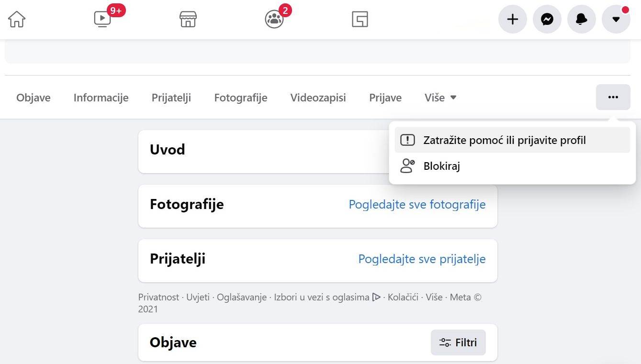Screen dimensions: 641x364
Task: Choose Zatražite pomoć ili prijavite profil
Action: click(504, 140)
